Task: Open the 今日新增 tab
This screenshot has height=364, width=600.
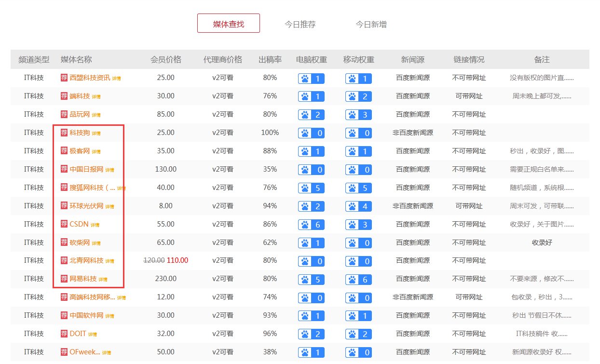Action: pyautogui.click(x=371, y=24)
